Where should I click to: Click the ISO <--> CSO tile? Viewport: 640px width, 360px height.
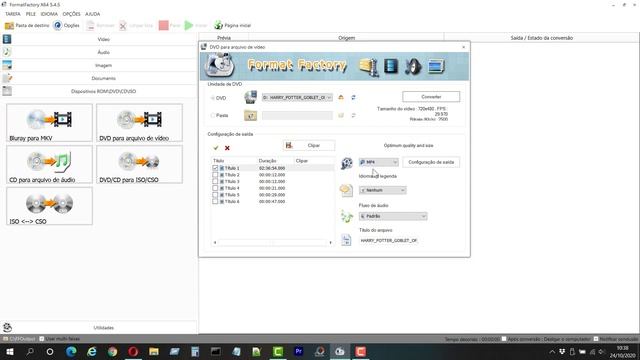[x=49, y=206]
